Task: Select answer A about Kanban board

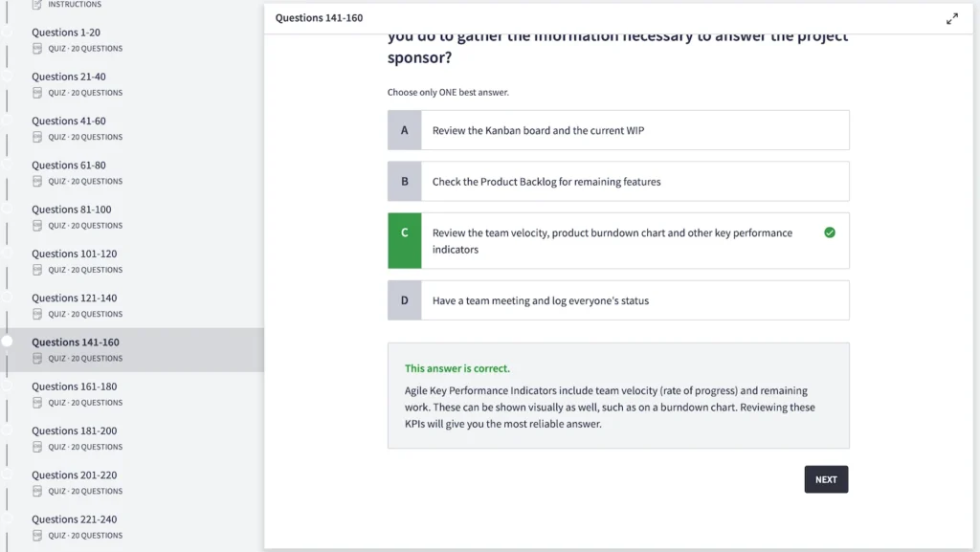Action: pyautogui.click(x=617, y=131)
